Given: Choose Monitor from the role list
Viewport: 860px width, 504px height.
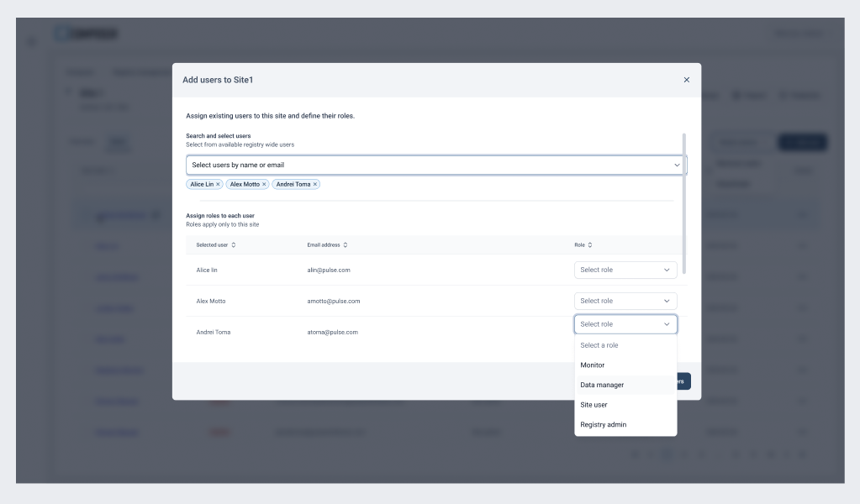Looking at the screenshot, I should (625, 365).
